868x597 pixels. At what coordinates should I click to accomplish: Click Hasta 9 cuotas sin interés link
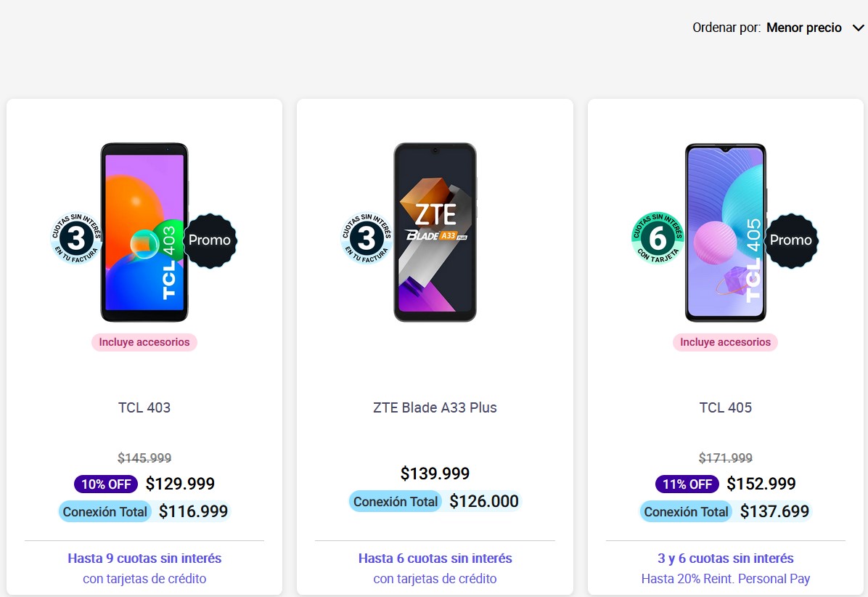(144, 559)
